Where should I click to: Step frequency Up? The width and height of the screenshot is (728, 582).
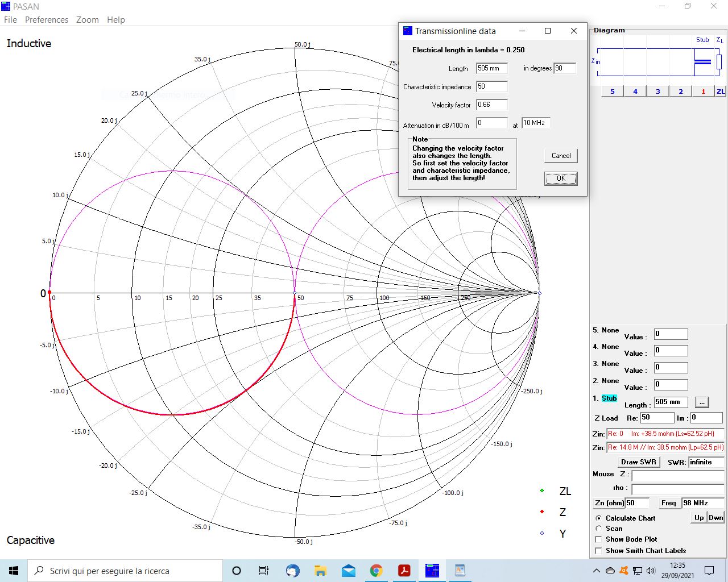699,518
